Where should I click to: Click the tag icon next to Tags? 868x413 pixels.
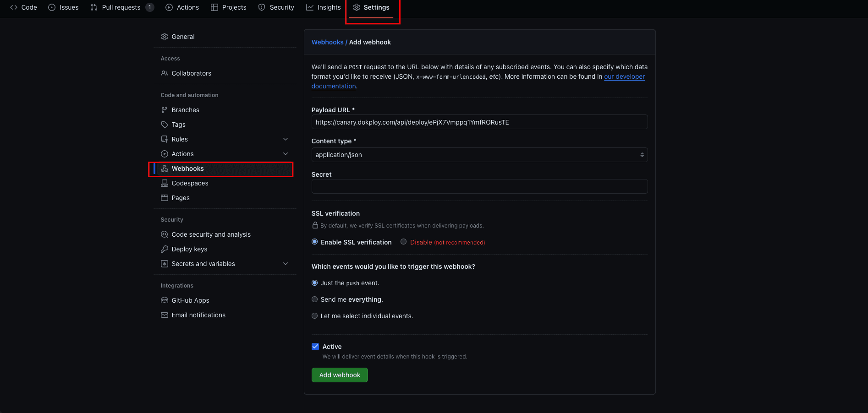coord(165,125)
